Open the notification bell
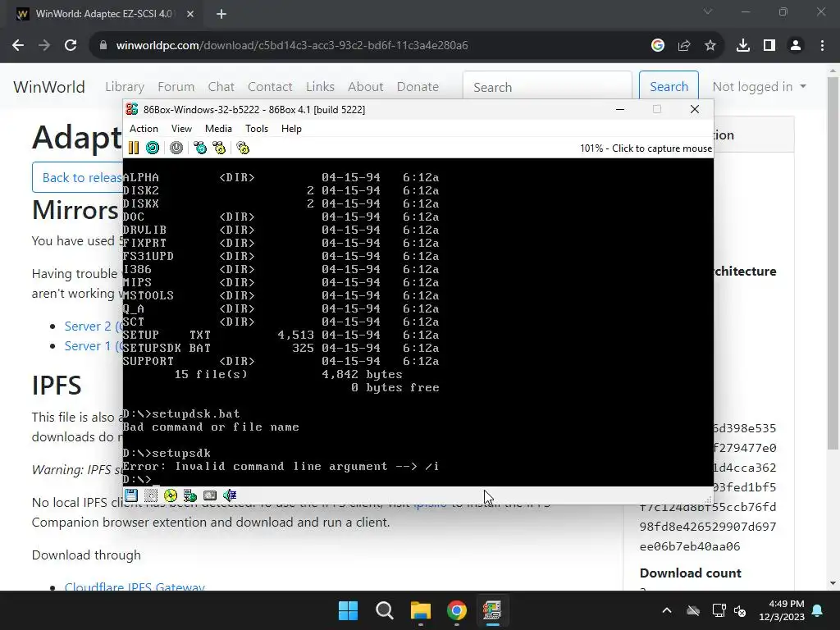Screen dimensions: 840x630 click(x=818, y=610)
